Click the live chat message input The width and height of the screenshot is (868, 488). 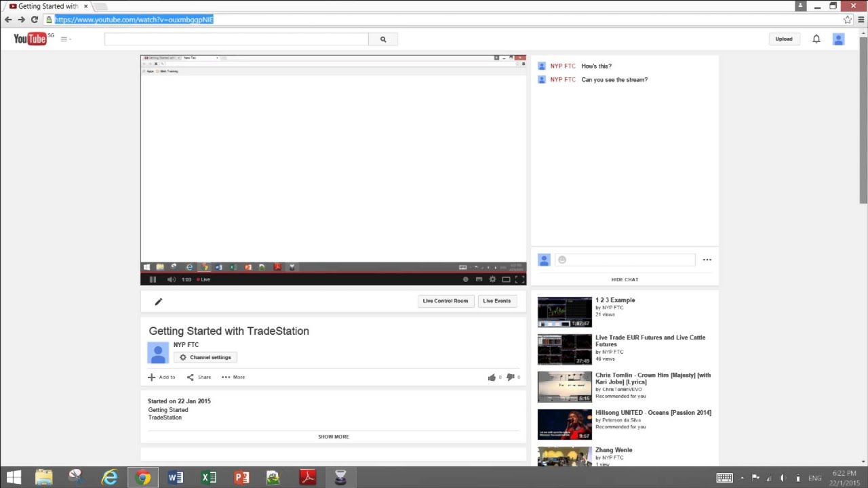(625, 260)
